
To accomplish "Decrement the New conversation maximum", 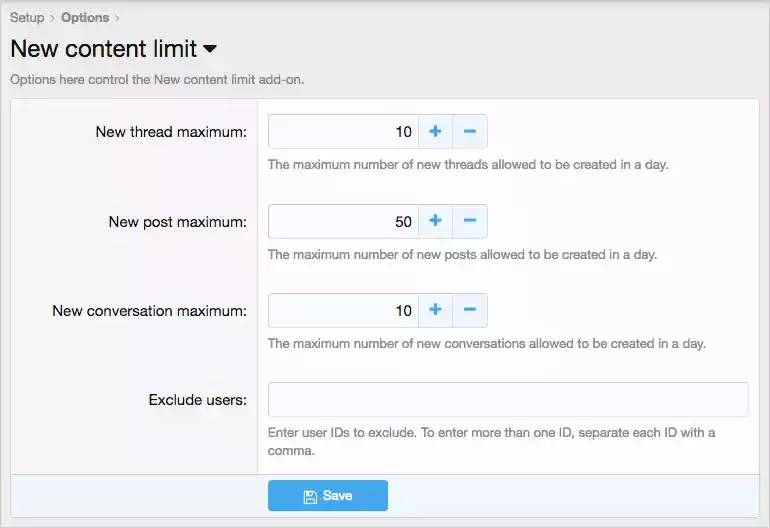I will coord(470,310).
